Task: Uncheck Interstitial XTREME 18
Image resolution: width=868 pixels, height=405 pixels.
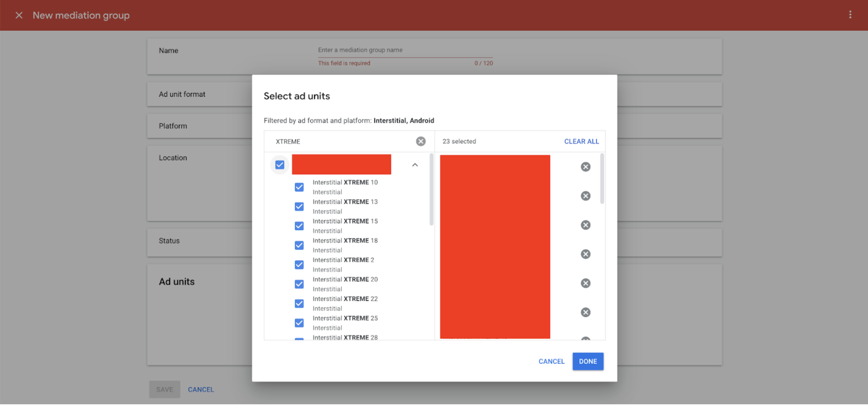Action: pyautogui.click(x=299, y=245)
